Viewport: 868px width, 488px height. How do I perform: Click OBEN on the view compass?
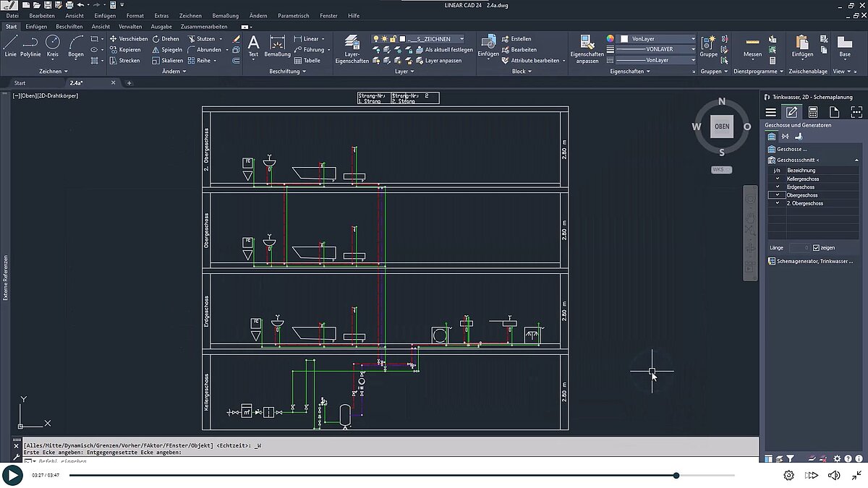coord(721,127)
